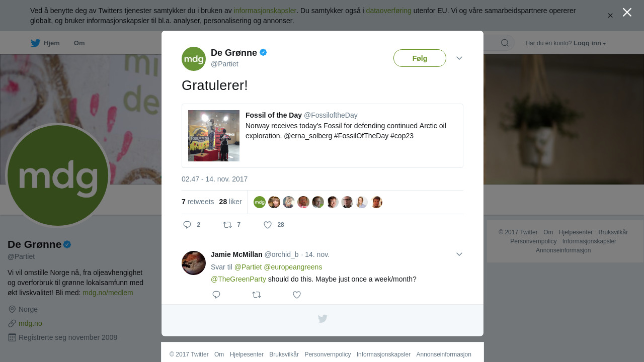This screenshot has height=362, width=644.
Task: Open the chevron menu next to Følg
Action: (459, 58)
